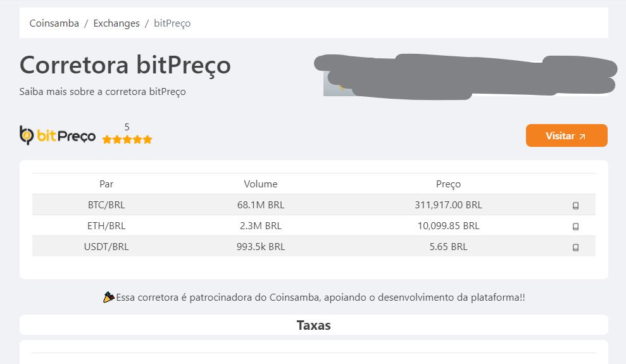Click the 311,917.00 BRL price value

[448, 204]
